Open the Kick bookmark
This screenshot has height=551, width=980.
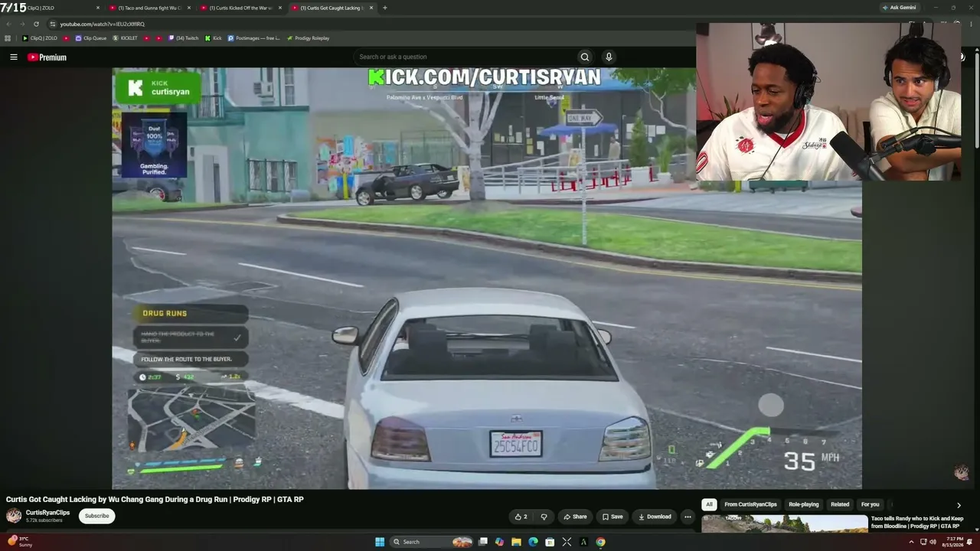tap(214, 38)
